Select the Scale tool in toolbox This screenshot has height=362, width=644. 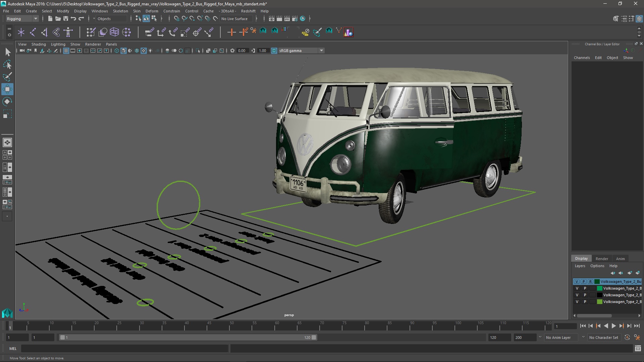pyautogui.click(x=7, y=114)
